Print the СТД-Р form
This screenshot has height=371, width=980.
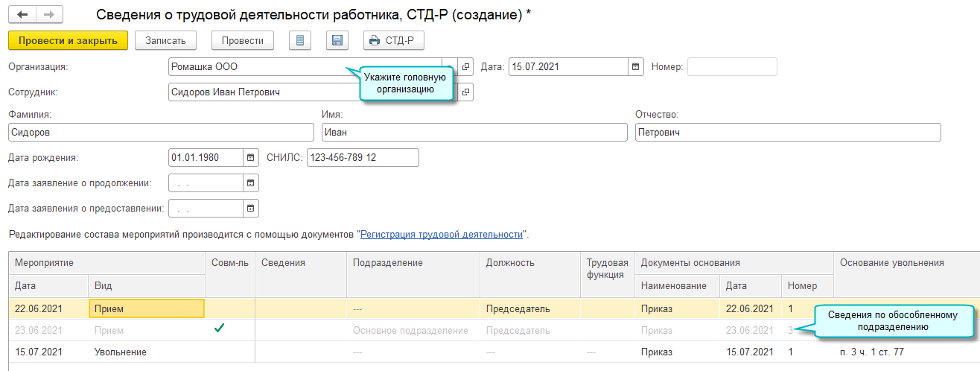[x=394, y=40]
